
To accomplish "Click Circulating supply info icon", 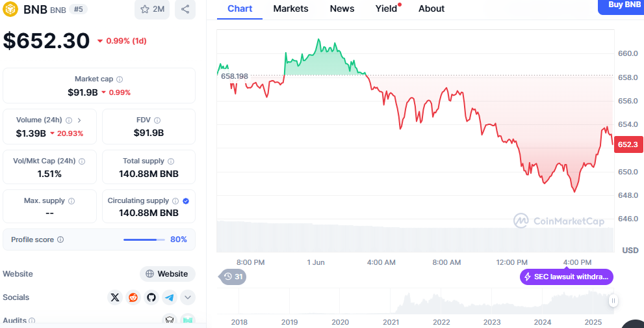I will click(x=175, y=201).
